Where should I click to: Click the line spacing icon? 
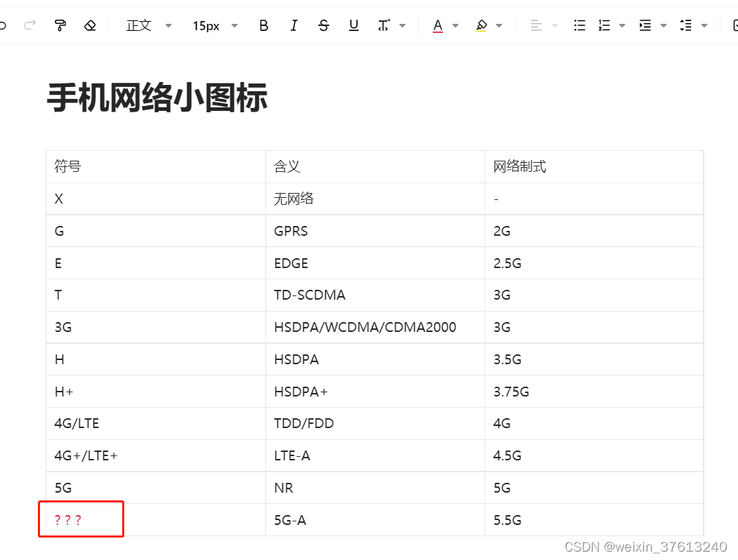(x=685, y=26)
